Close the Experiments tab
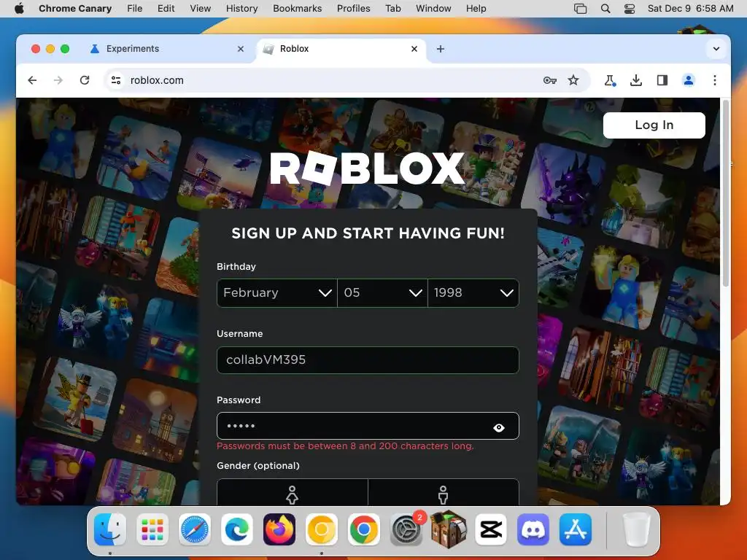The image size is (747, 560). pyautogui.click(x=241, y=49)
